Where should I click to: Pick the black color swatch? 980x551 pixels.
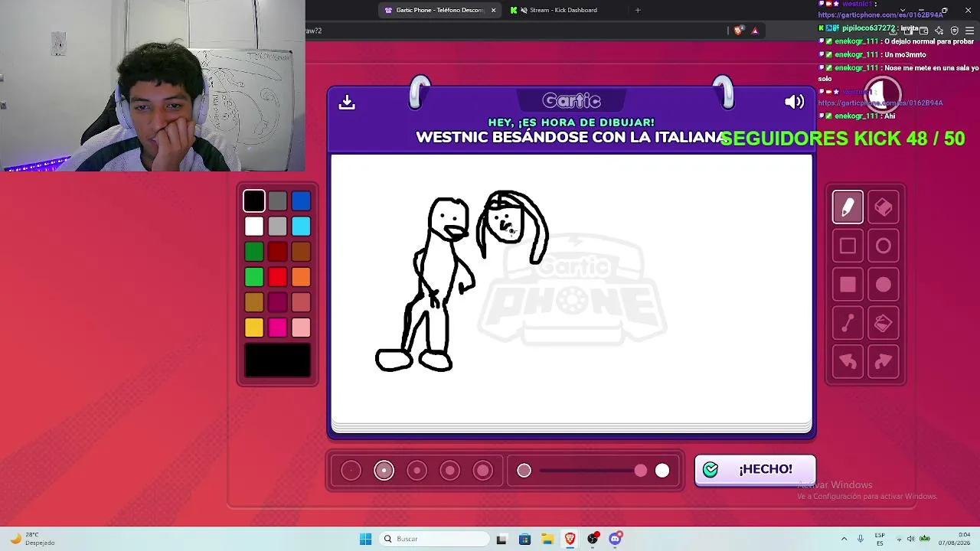pos(254,201)
